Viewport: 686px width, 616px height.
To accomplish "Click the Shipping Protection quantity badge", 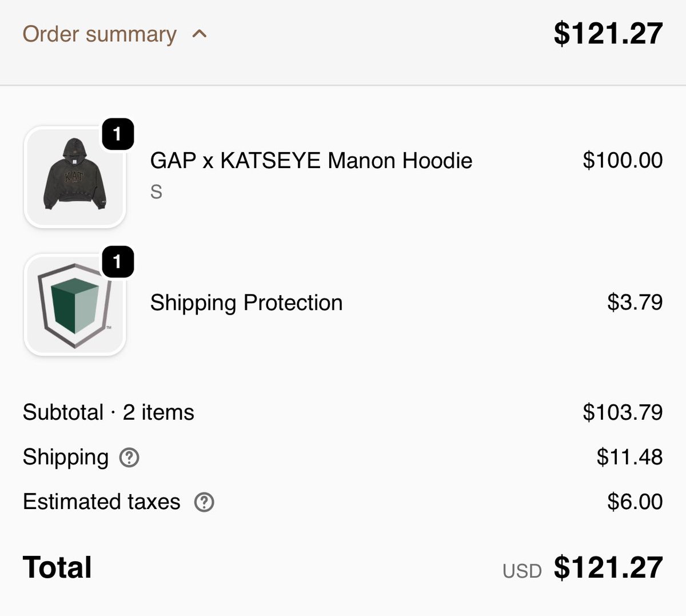I will pyautogui.click(x=117, y=262).
